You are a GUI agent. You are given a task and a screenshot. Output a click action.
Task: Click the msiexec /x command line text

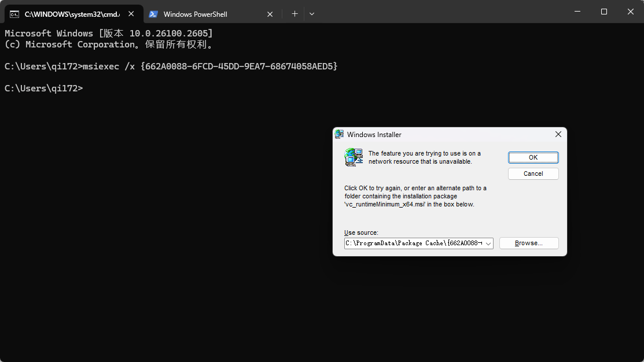[x=210, y=66]
